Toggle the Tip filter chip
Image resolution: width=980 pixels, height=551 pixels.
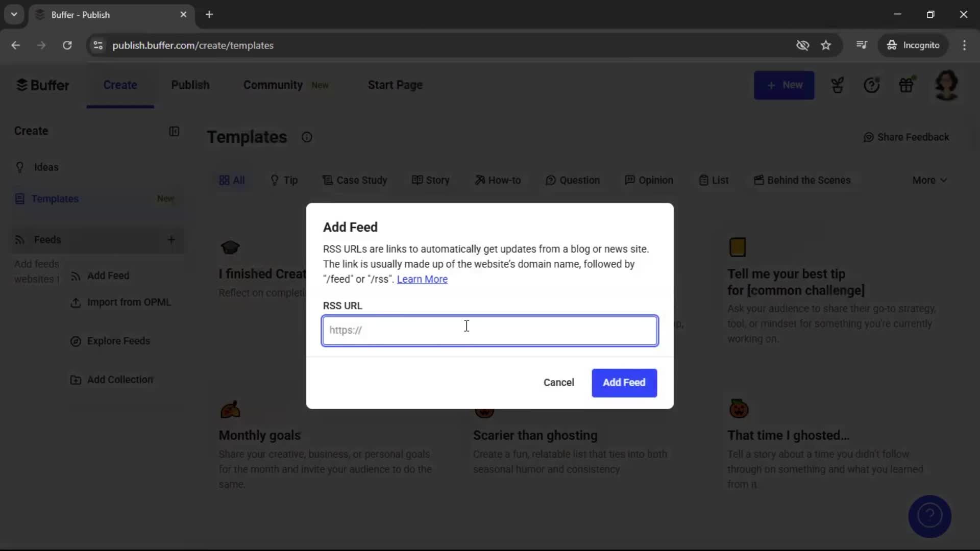(284, 180)
